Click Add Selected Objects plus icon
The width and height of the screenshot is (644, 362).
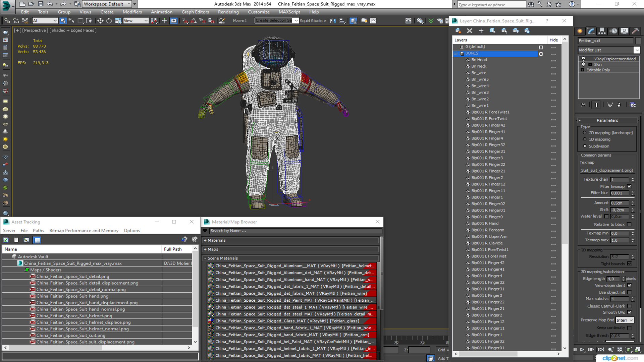481,31
